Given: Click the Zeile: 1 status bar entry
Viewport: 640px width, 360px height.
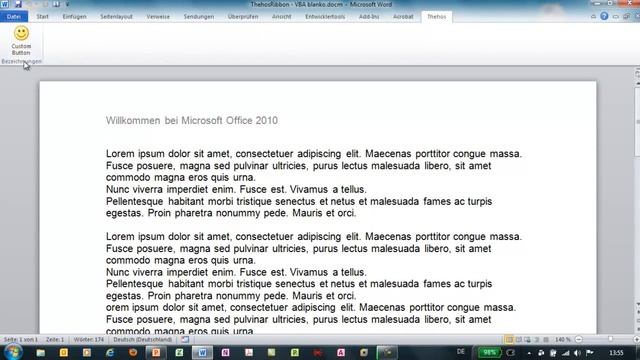Looking at the screenshot, I should (x=55, y=340).
